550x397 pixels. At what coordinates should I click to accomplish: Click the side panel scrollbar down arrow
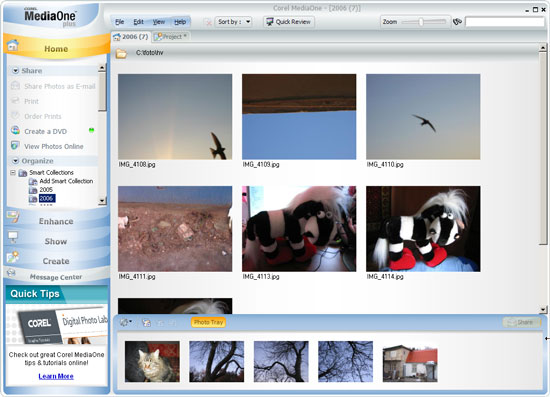(x=102, y=201)
